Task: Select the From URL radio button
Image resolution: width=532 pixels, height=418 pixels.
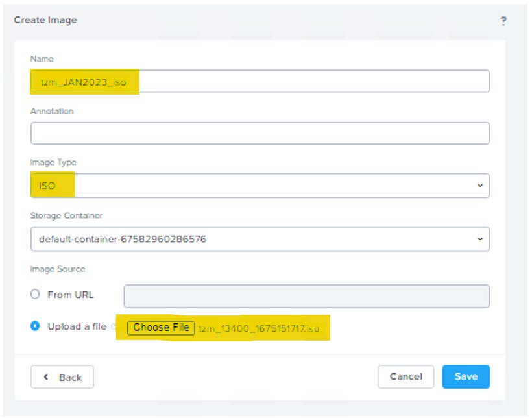Action: (x=35, y=295)
